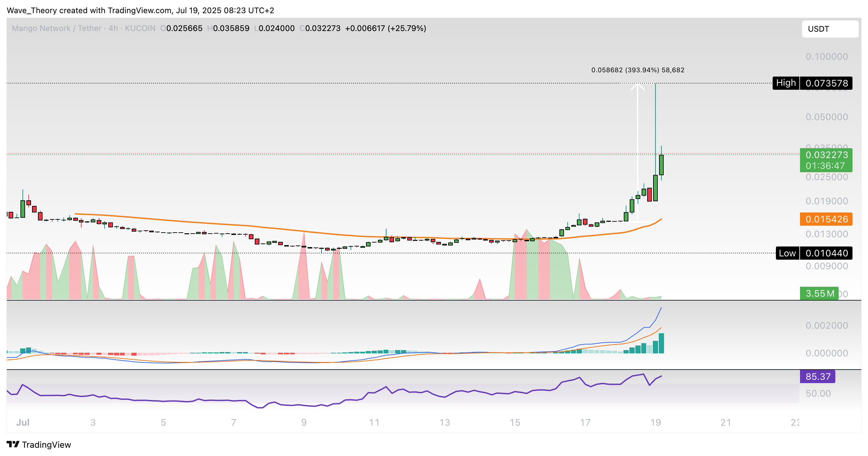The height and width of the screenshot is (456, 868).
Task: Click the +25.79% change value in the header
Action: 407,28
